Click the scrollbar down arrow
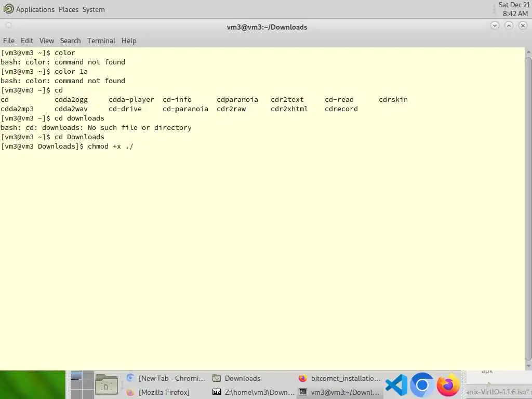 click(x=528, y=366)
